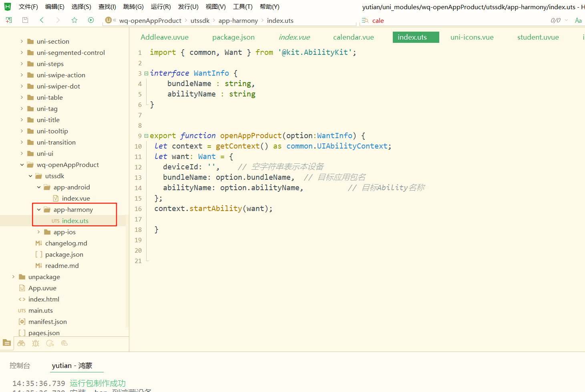Select the yutian - 鸿蒙 console tab
This screenshot has width=585, height=392.
[x=72, y=366]
